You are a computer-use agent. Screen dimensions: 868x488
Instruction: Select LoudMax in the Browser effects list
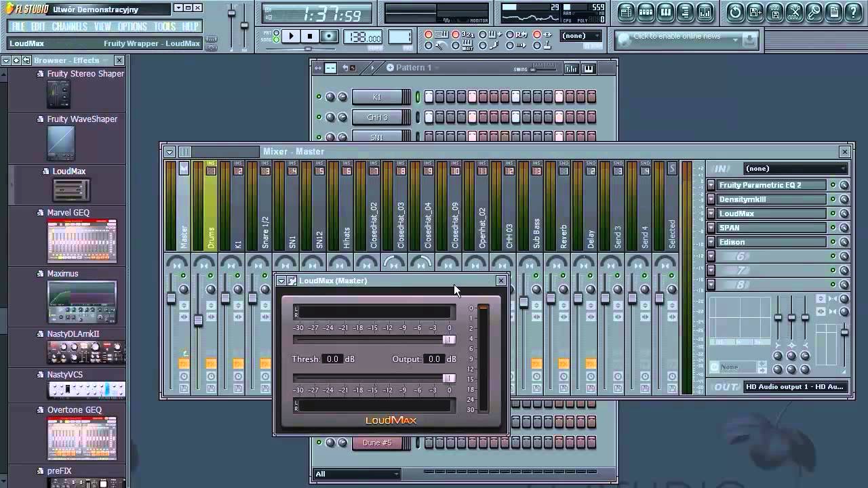pyautogui.click(x=69, y=171)
